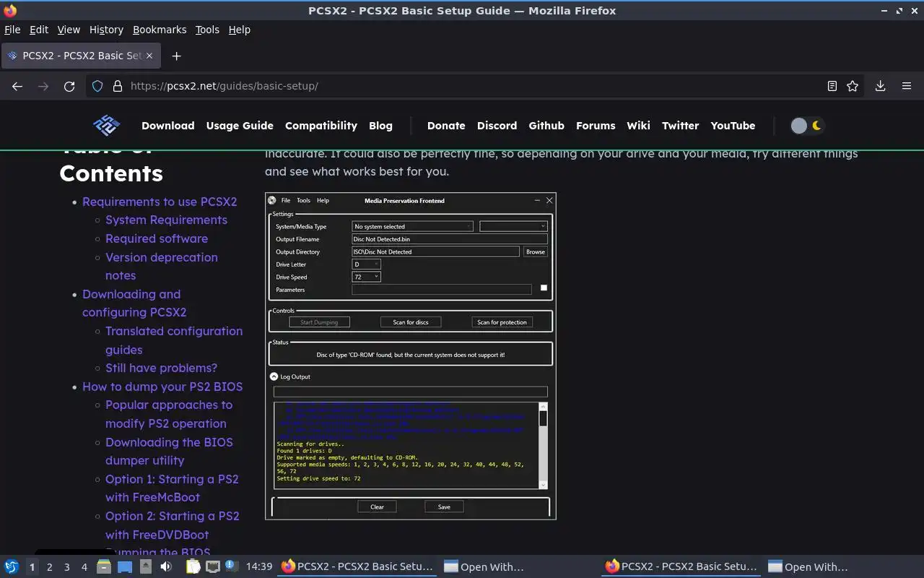
Task: Jump to System Requirements section
Action: pos(166,220)
